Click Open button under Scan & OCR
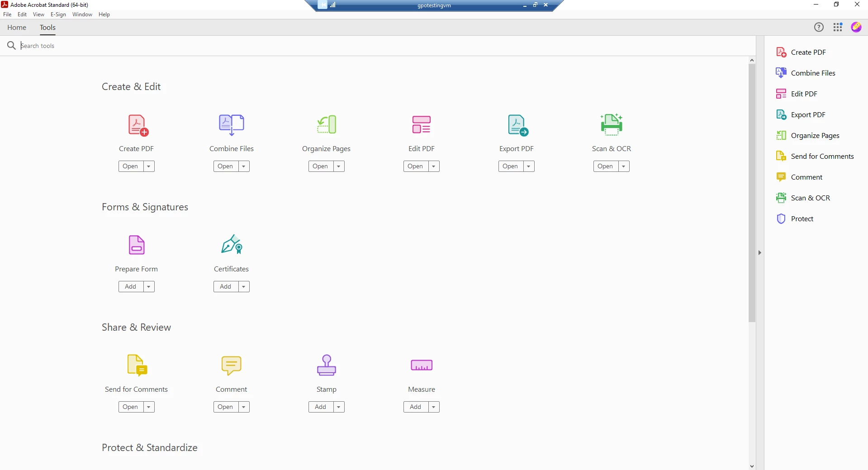Image resolution: width=868 pixels, height=470 pixels. click(606, 166)
